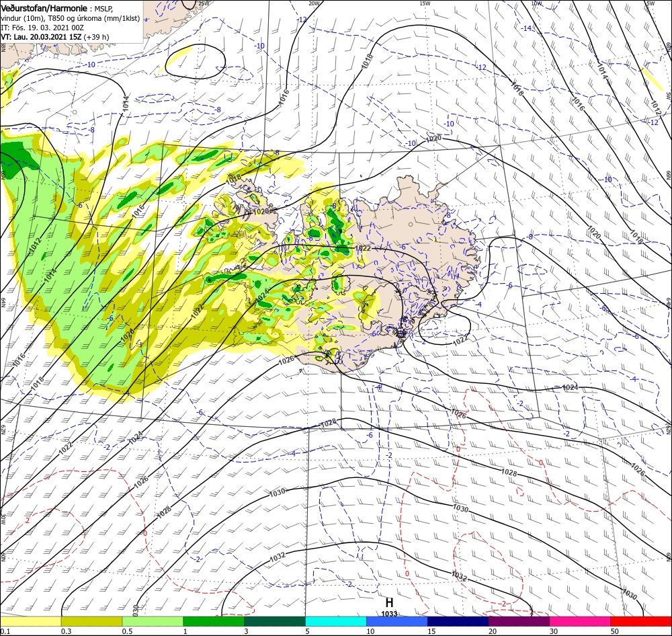Click the 'IT: Fös. 19. 03. 2021 00Z' line
The width and height of the screenshot is (672, 636).
(42, 28)
